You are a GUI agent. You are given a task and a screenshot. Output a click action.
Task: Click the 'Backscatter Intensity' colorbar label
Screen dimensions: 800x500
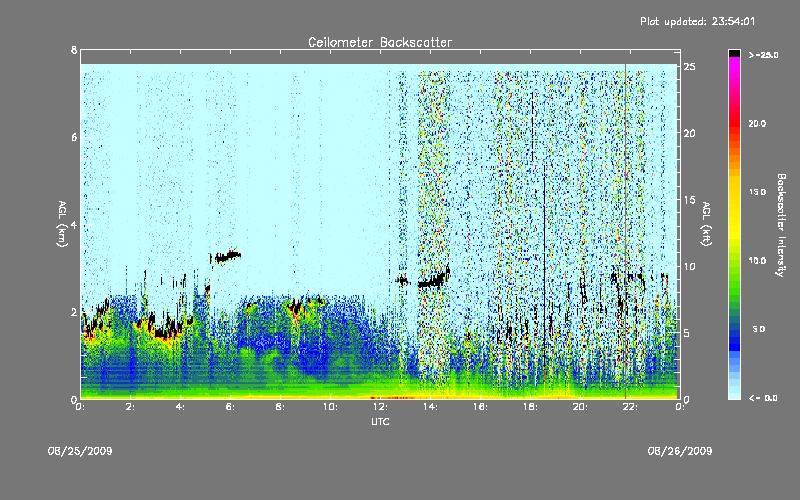(x=781, y=225)
